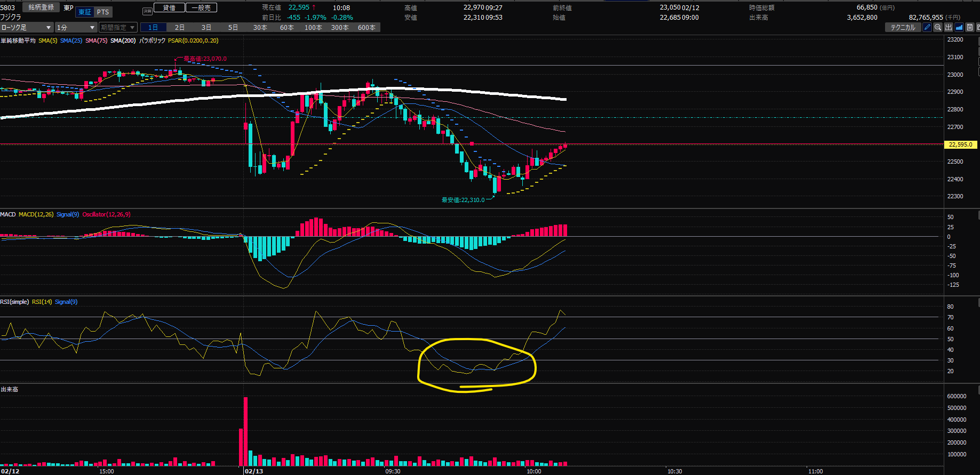The height and width of the screenshot is (475, 980).
Task: Select the 100本 bar count tab
Action: pyautogui.click(x=313, y=27)
